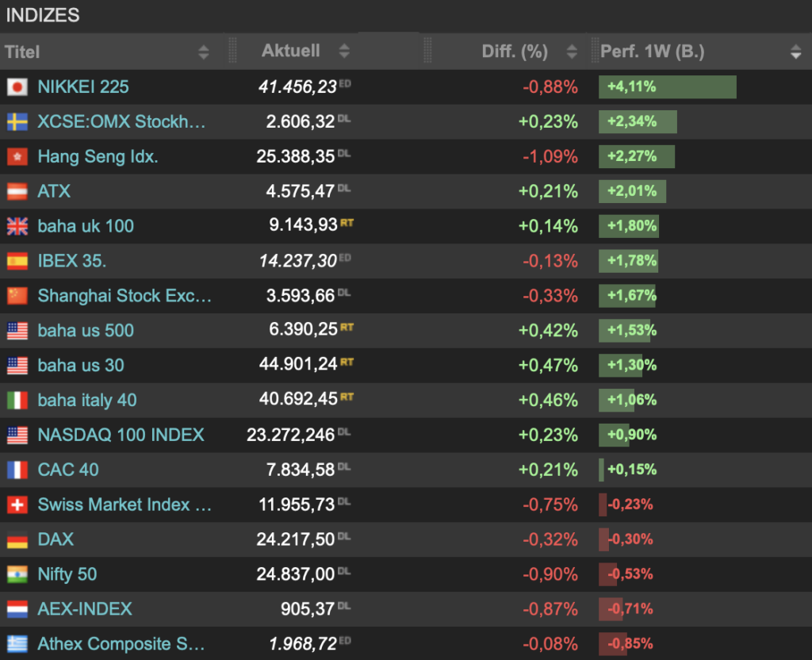The image size is (812, 660).
Task: Click the Swiss flag beside Swiss Market Index
Action: [17, 505]
